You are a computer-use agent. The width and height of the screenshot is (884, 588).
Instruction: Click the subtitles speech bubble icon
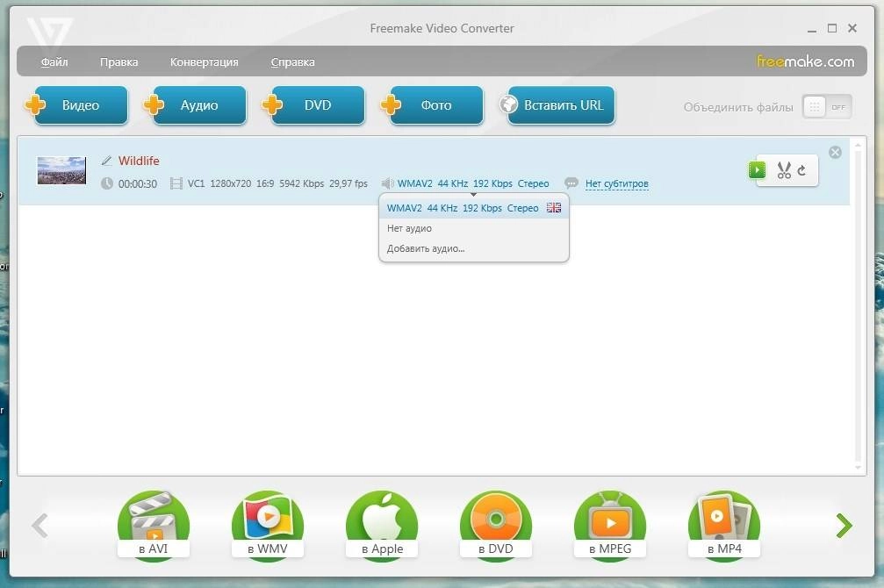[571, 183]
